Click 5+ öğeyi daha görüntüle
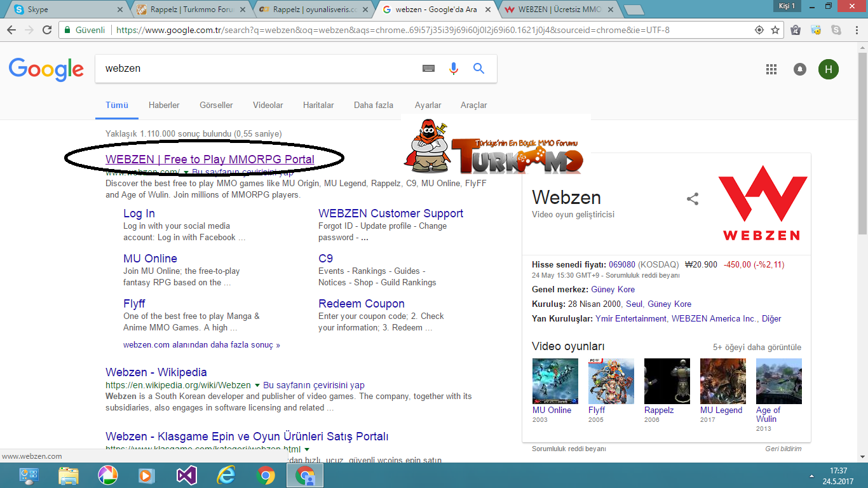The height and width of the screenshot is (488, 868). click(x=757, y=348)
